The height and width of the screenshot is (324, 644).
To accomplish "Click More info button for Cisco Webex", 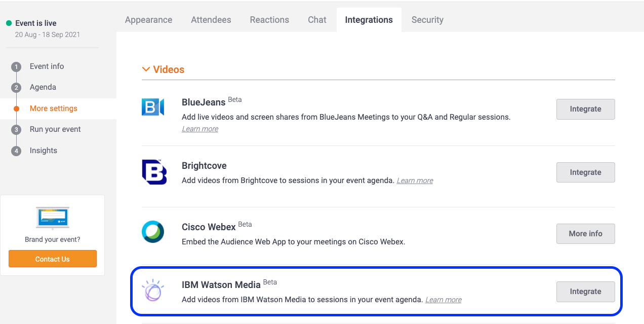I will [586, 234].
